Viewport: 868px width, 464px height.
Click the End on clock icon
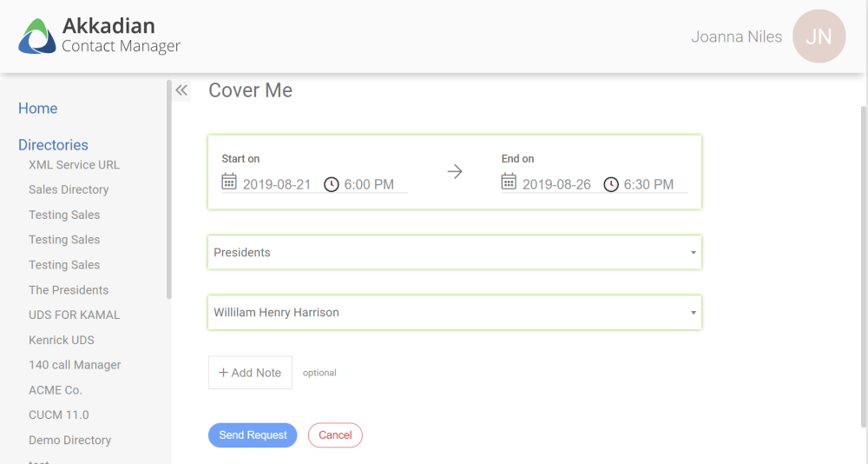pos(611,184)
